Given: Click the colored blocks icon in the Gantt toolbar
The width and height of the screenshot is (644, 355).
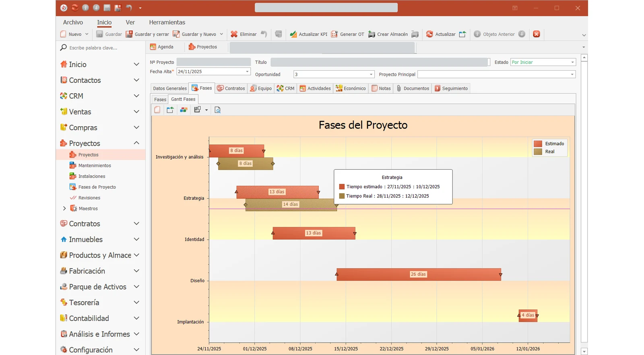Looking at the screenshot, I should [x=184, y=110].
